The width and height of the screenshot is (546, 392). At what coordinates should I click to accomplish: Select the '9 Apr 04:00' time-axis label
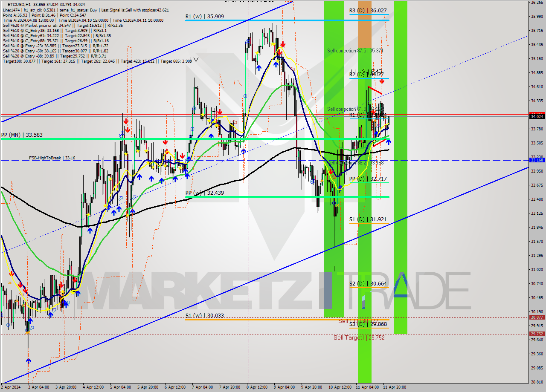(x=284, y=387)
